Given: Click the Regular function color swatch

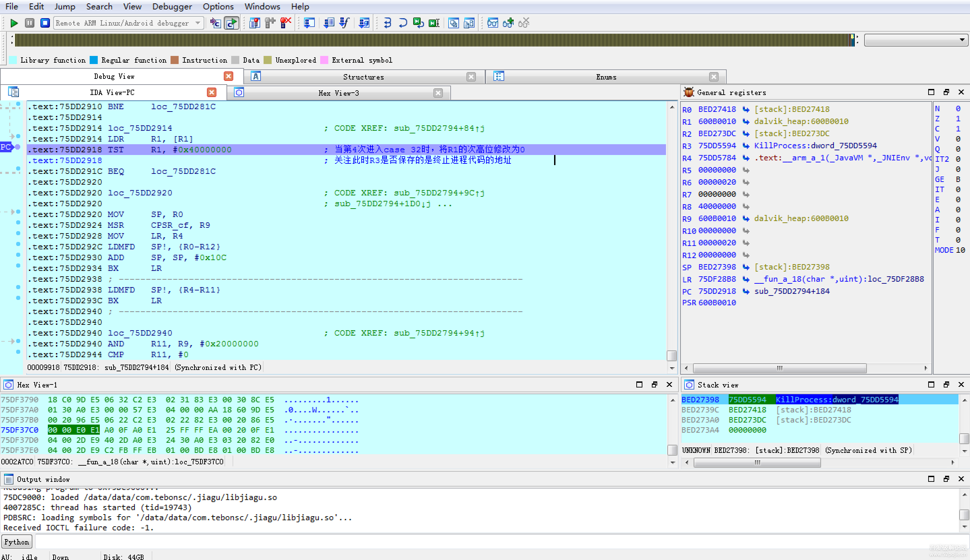Looking at the screenshot, I should click(x=93, y=60).
